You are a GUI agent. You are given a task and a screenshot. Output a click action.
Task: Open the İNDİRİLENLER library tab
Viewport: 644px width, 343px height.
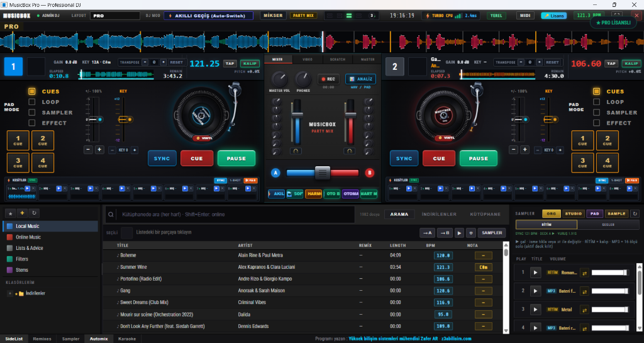[439, 215]
